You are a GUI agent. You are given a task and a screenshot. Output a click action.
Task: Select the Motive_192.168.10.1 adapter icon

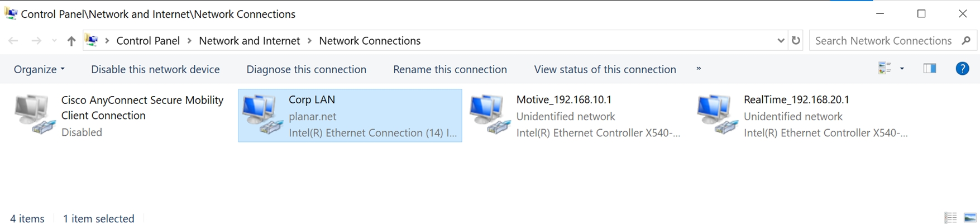click(x=489, y=115)
